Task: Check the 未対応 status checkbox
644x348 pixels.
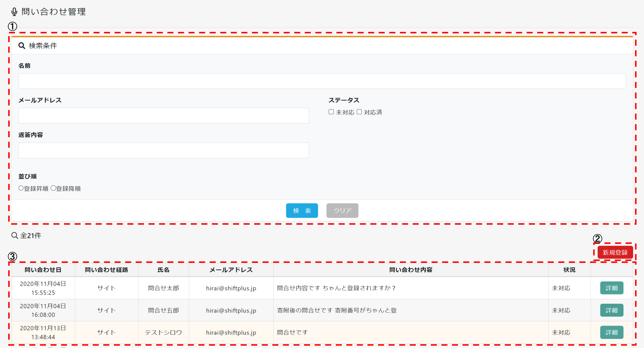Action: click(x=331, y=112)
